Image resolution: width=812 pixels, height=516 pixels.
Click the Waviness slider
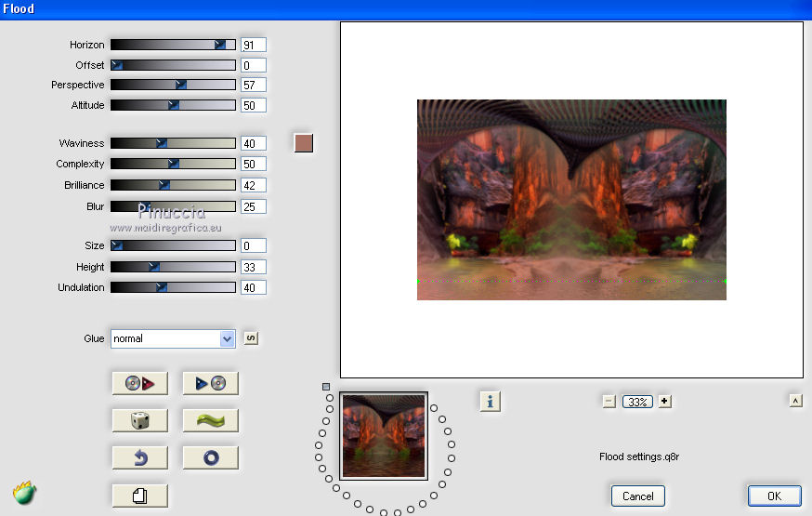(x=173, y=143)
